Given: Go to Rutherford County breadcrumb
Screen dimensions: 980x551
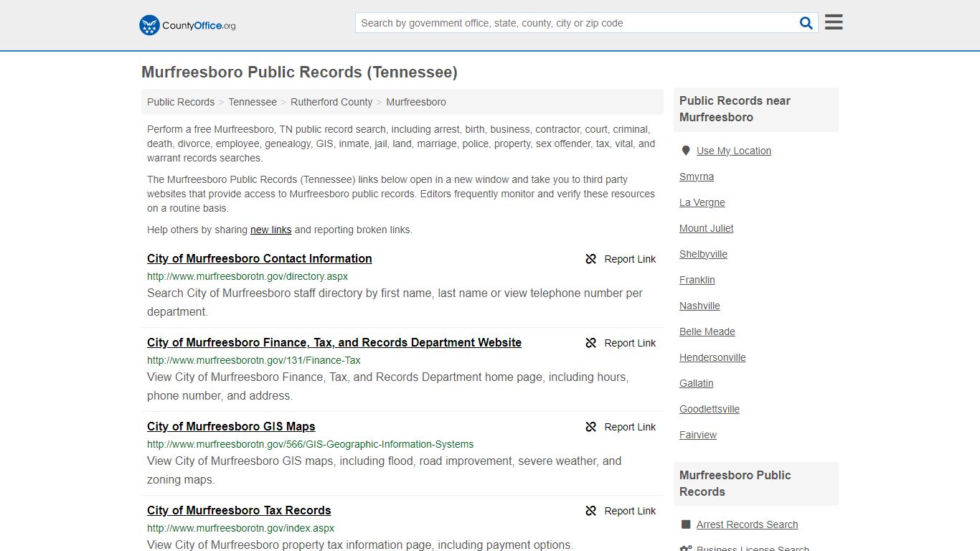Looking at the screenshot, I should pos(331,102).
